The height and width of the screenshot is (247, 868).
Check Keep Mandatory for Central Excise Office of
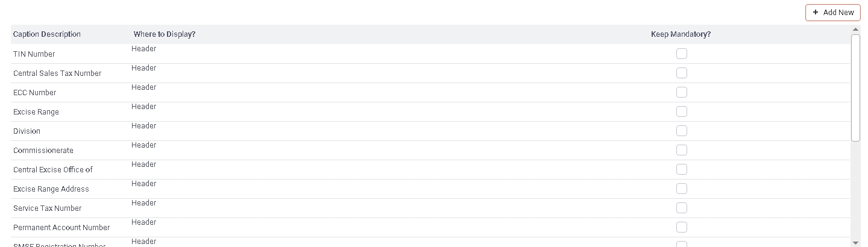681,169
